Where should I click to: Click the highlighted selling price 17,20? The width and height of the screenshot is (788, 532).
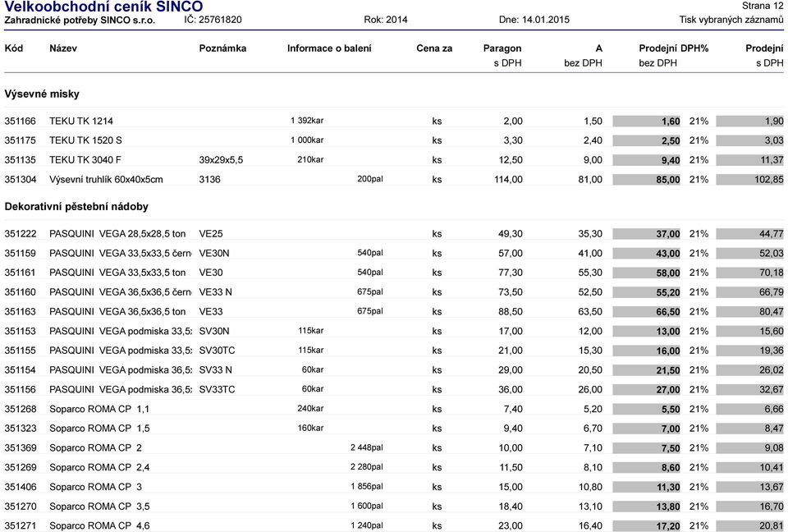(x=646, y=526)
